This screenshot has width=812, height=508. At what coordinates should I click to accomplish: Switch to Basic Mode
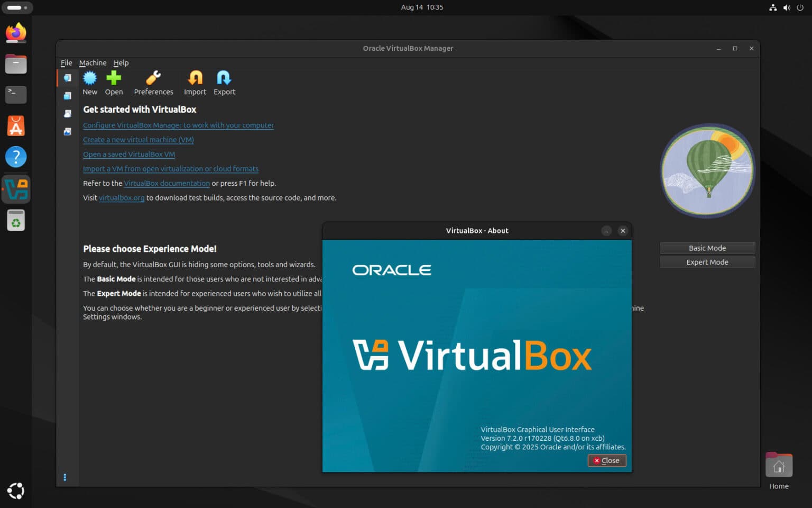pyautogui.click(x=707, y=248)
